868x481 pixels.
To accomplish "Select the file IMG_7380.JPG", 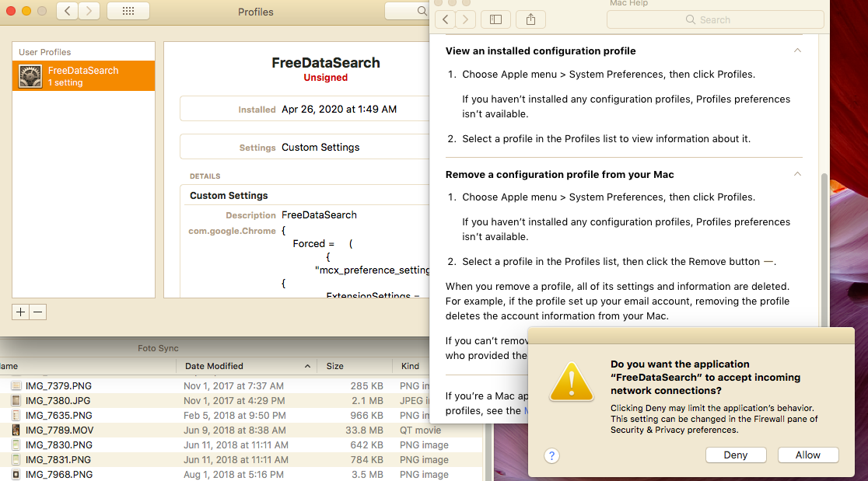I will click(58, 401).
